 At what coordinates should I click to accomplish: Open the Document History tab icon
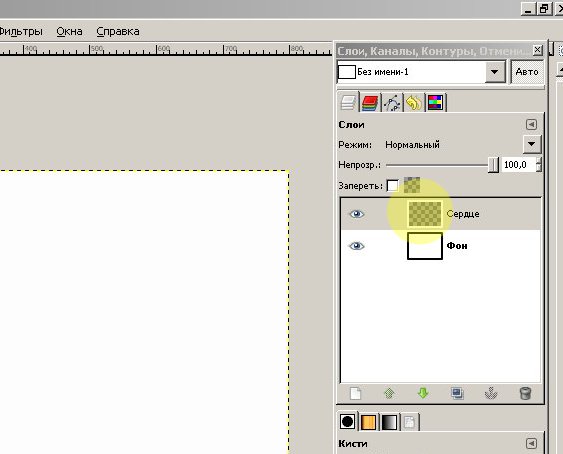pyautogui.click(x=410, y=422)
